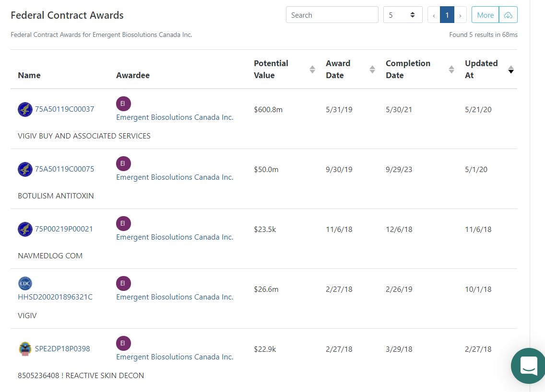Go to page 1 in pagination
This screenshot has height=392, width=545.
coord(447,15)
